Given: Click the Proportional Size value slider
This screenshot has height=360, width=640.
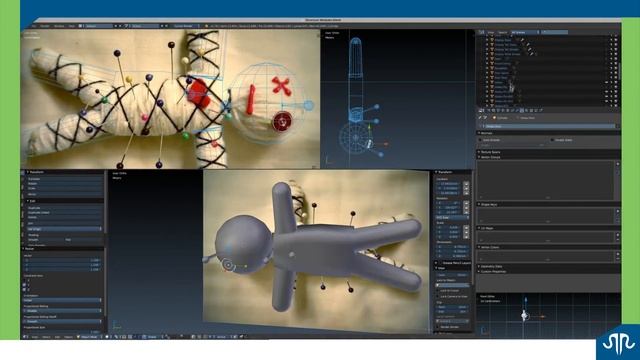Looking at the screenshot, I should 62,332.
